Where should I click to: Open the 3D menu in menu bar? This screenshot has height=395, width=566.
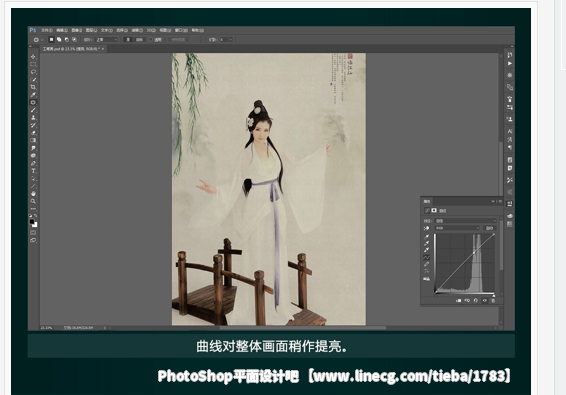[151, 30]
